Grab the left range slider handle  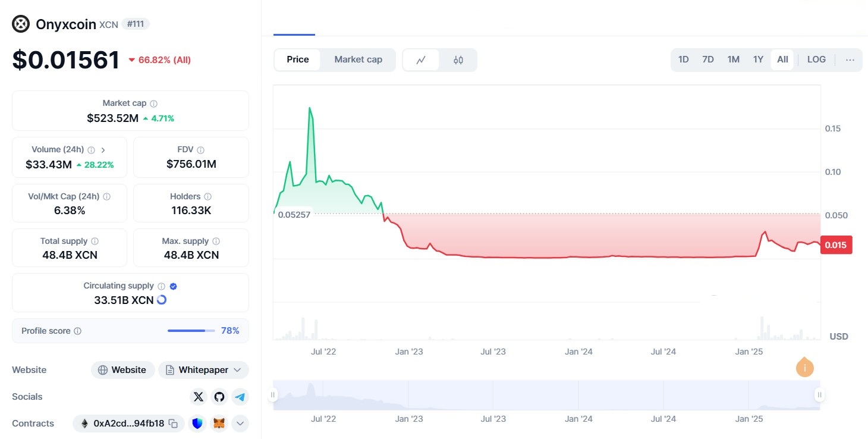click(x=273, y=395)
